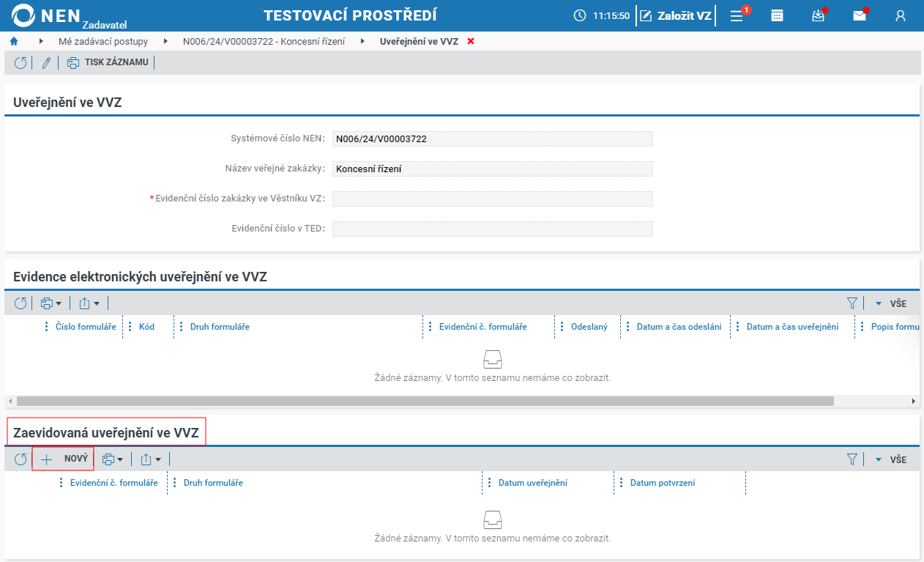Open Datum uveřejnění column menu dots
Screen dimensions: 924x562
(x=490, y=484)
